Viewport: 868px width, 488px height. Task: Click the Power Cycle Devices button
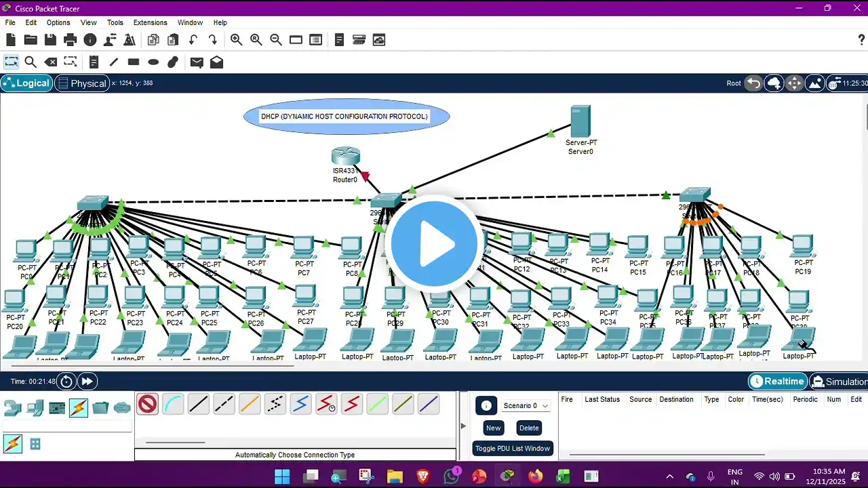click(66, 382)
